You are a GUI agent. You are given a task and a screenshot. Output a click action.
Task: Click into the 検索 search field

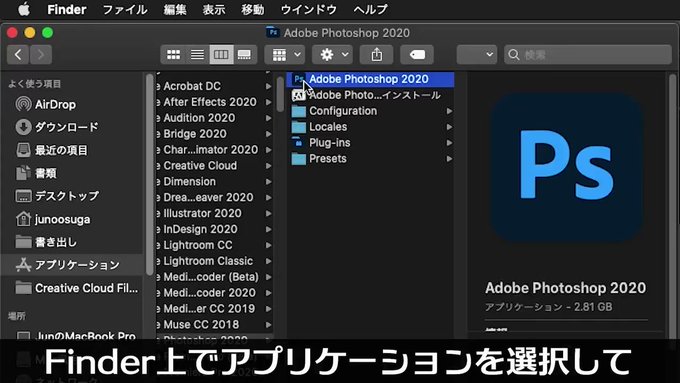pyautogui.click(x=588, y=55)
